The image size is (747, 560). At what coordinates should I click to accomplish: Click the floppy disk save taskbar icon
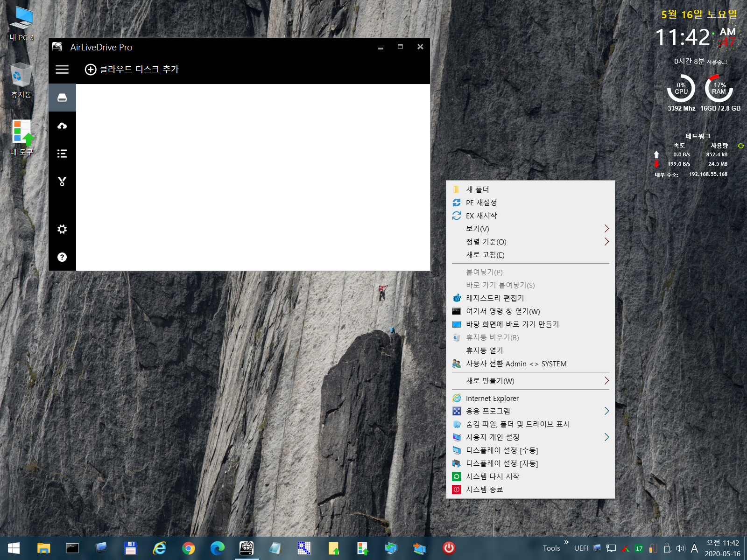point(130,548)
